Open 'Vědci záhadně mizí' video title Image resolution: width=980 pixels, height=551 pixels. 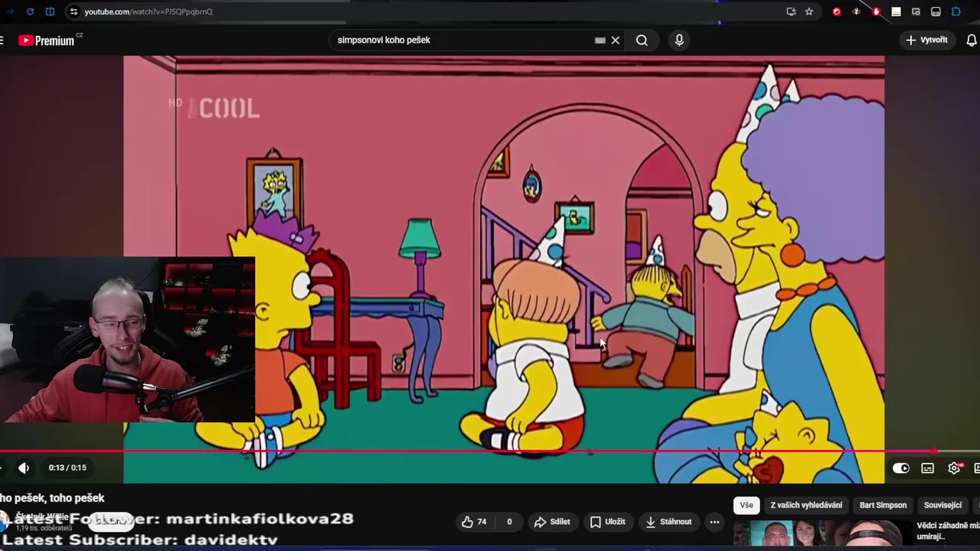(x=948, y=531)
